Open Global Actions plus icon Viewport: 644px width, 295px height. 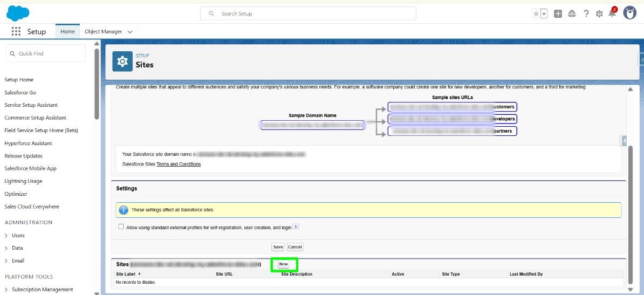click(558, 14)
